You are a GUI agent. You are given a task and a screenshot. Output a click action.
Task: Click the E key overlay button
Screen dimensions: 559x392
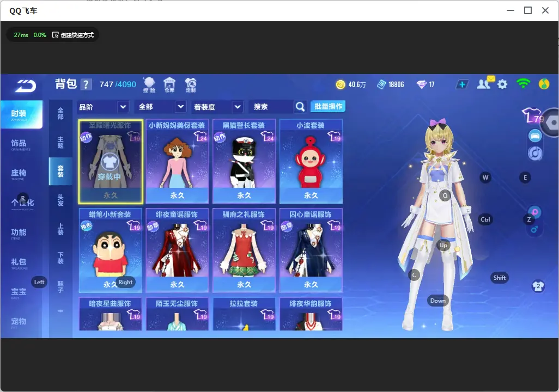click(525, 177)
